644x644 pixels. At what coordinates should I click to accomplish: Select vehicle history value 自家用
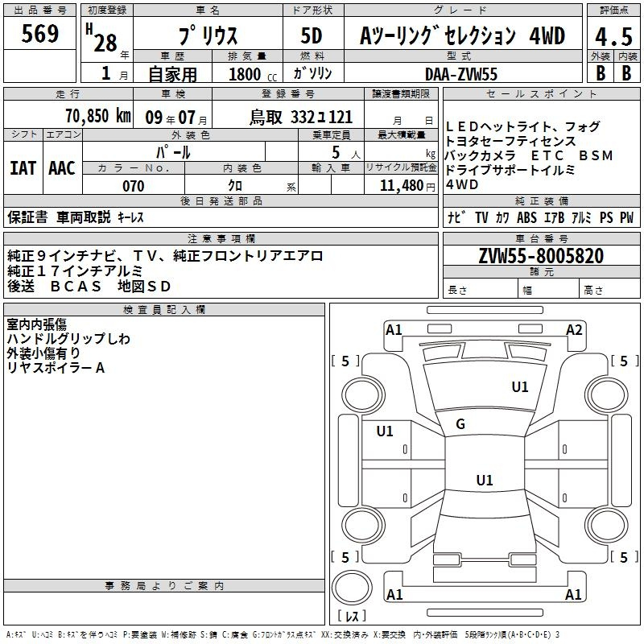tap(172, 74)
